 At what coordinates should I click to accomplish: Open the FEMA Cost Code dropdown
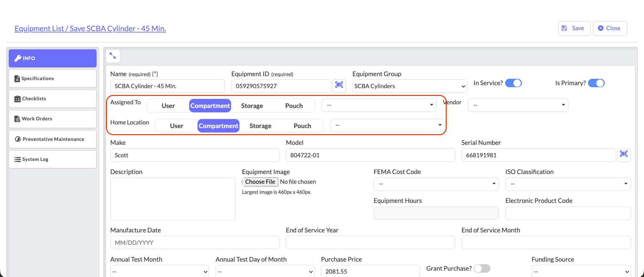[x=436, y=184]
